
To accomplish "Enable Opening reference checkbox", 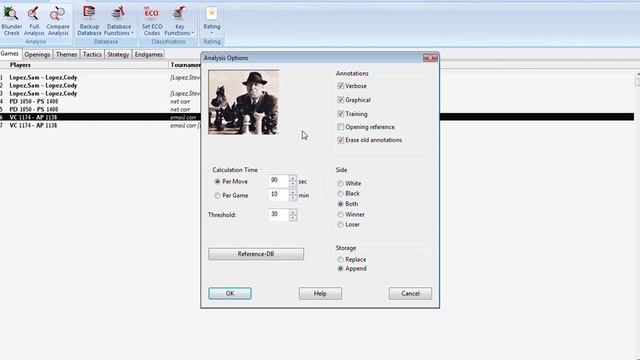I will (x=340, y=127).
